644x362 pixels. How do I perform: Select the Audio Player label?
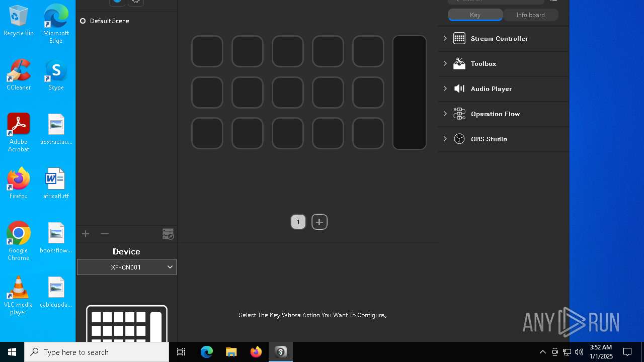tap(491, 89)
